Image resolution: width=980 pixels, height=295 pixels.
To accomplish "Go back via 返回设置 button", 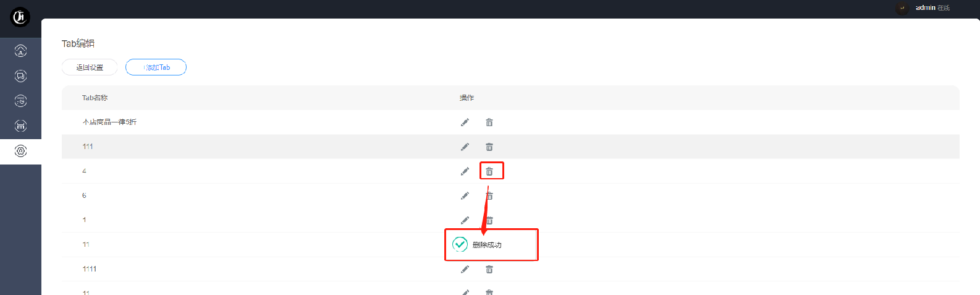I will (90, 67).
